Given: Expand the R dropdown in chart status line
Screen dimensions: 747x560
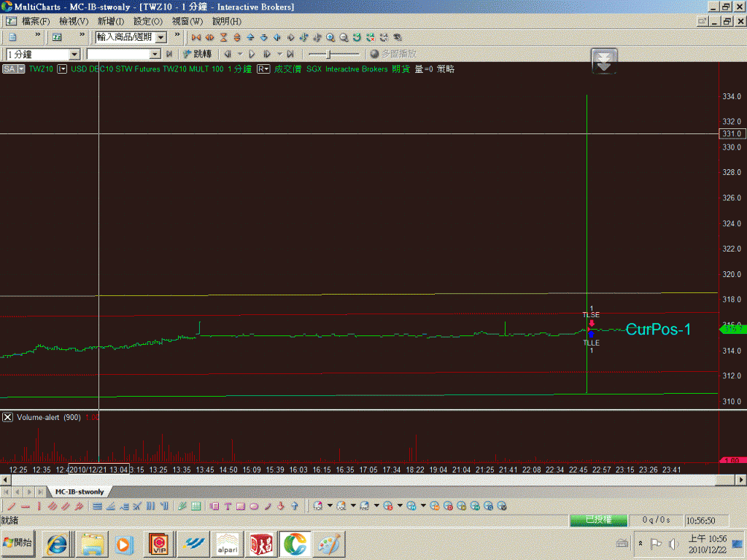Looking at the screenshot, I should pyautogui.click(x=263, y=69).
